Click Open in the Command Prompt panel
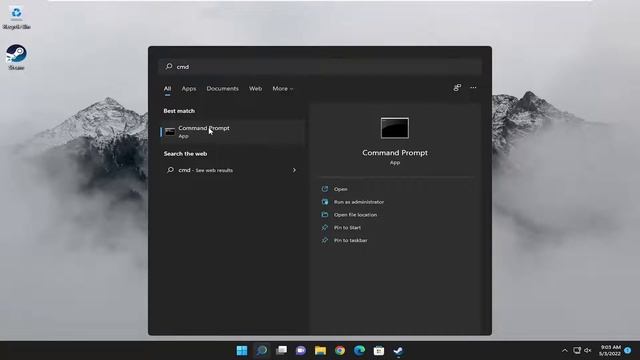The height and width of the screenshot is (360, 640). tap(340, 189)
